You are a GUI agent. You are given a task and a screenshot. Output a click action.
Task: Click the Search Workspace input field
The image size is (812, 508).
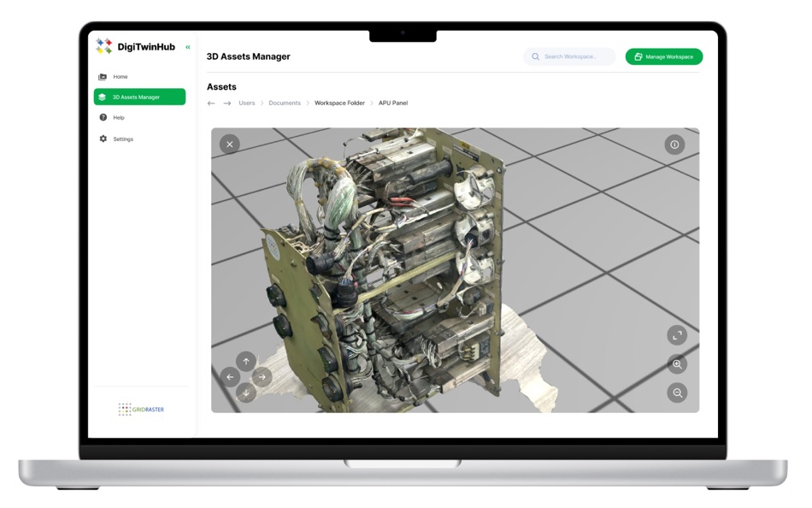click(568, 56)
